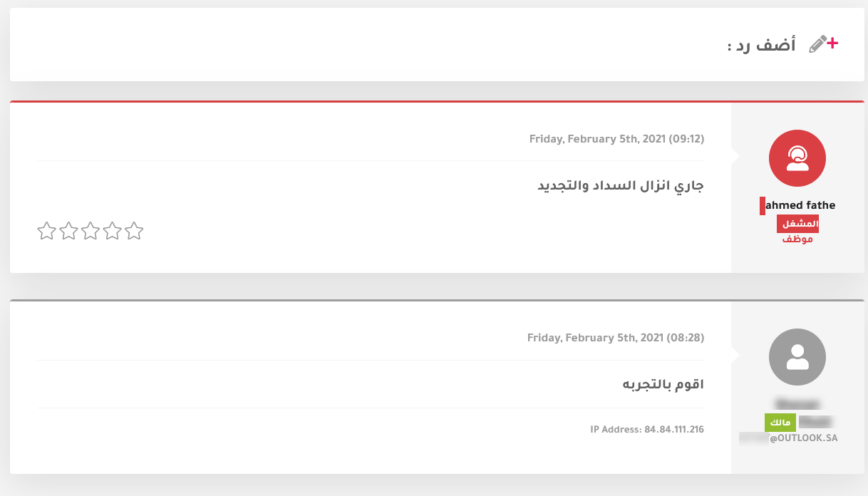Click the red operator headset avatar

(x=797, y=158)
